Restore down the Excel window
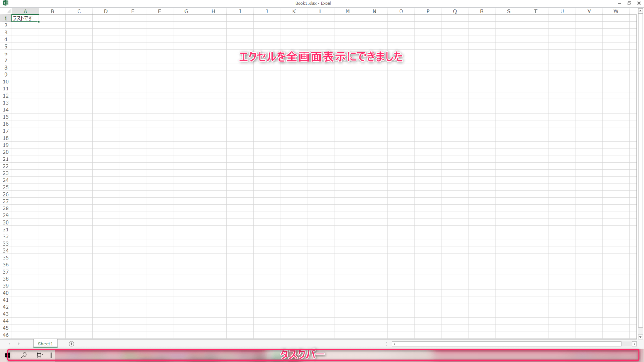Screen dimensions: 644x362 pos(629,3)
